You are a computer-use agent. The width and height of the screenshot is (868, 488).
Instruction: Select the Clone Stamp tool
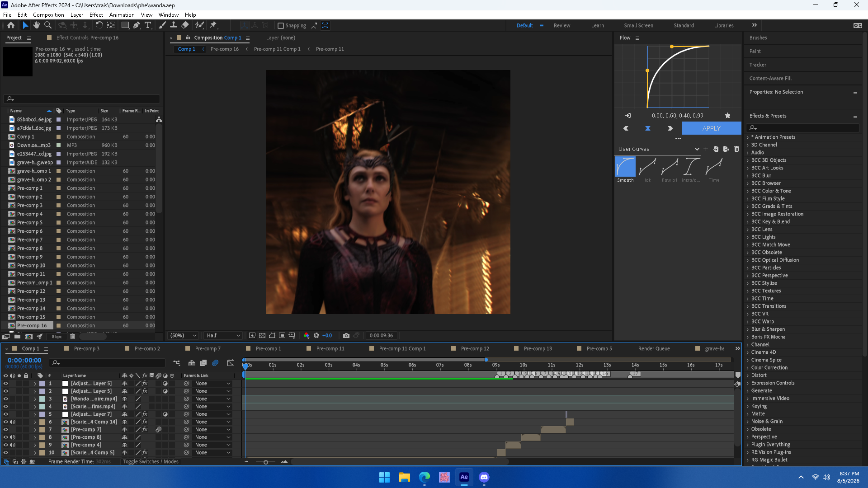pos(174,25)
